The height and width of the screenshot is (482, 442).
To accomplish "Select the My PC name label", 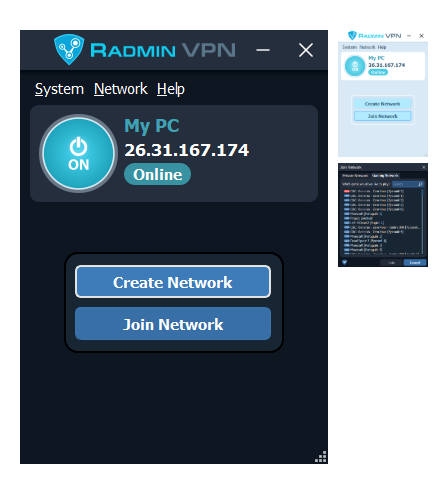I will [x=152, y=126].
